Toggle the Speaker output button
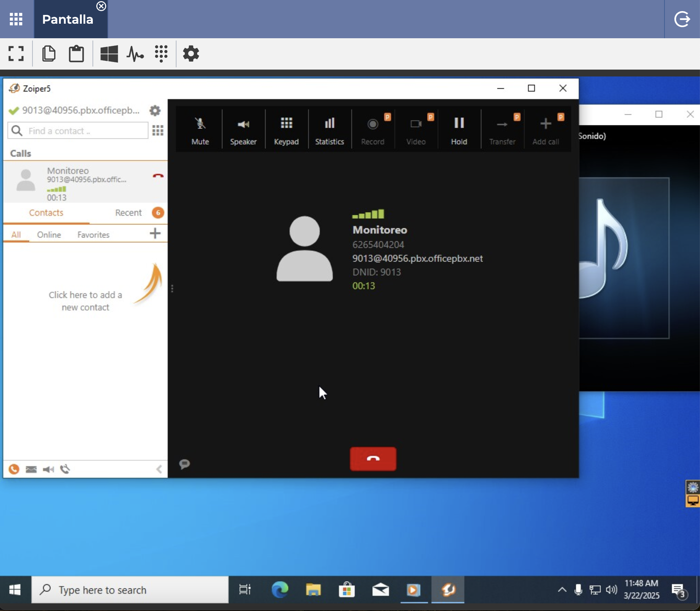This screenshot has width=700, height=611. point(243,131)
